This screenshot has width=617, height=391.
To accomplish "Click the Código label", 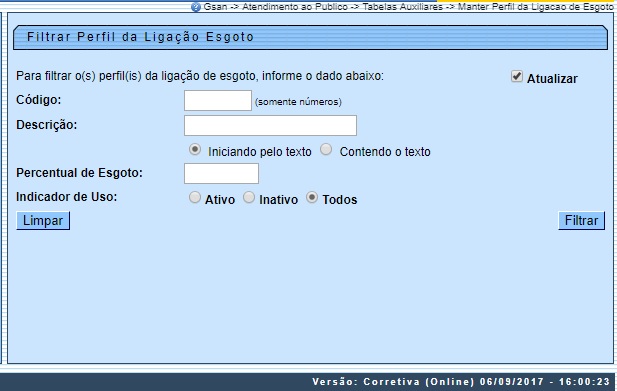I will (x=39, y=100).
